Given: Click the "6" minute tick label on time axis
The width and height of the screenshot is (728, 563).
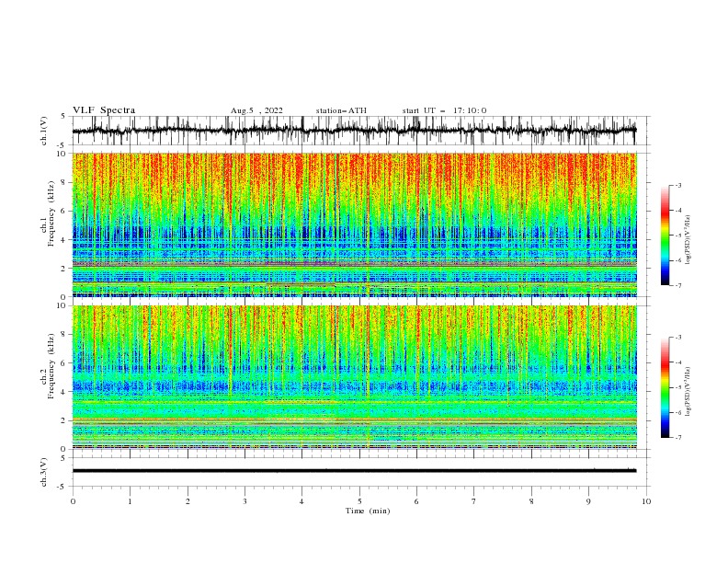Looking at the screenshot, I should (x=416, y=501).
